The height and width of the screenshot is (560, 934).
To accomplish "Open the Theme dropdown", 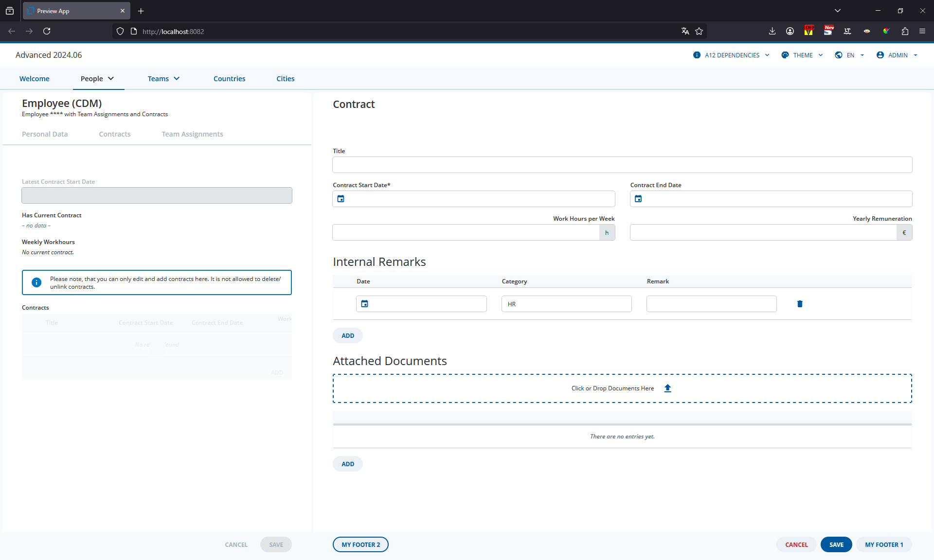I will (802, 55).
